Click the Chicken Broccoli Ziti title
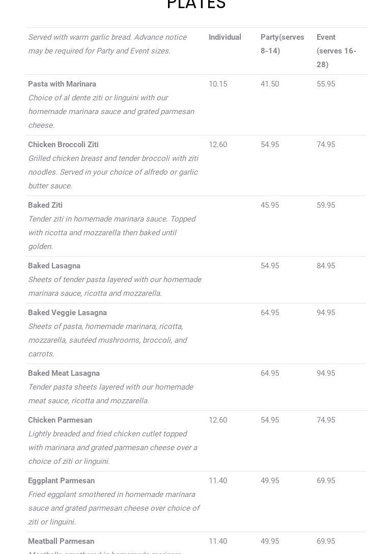This screenshot has width=392, height=554. coord(63,145)
